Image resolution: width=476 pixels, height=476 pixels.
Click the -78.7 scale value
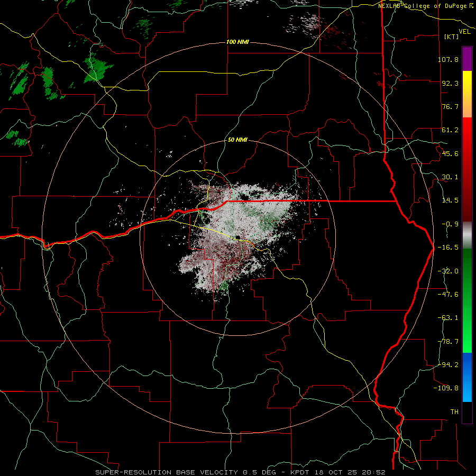[x=448, y=342]
